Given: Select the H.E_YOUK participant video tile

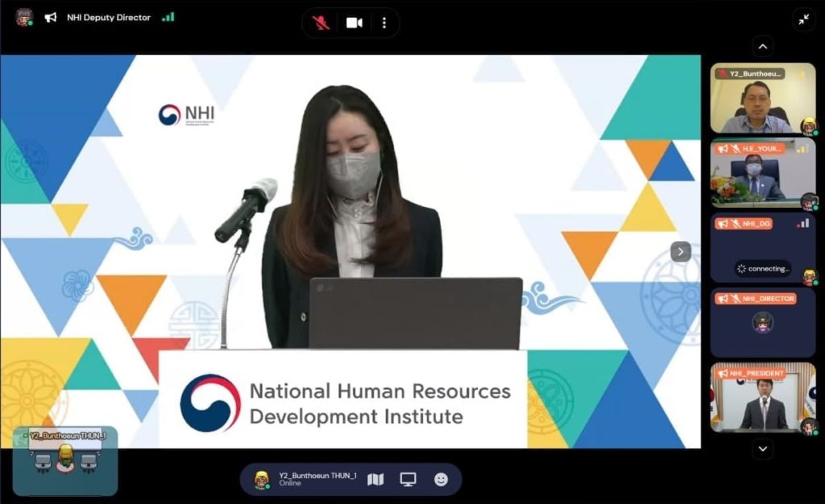Looking at the screenshot, I should tap(762, 173).
